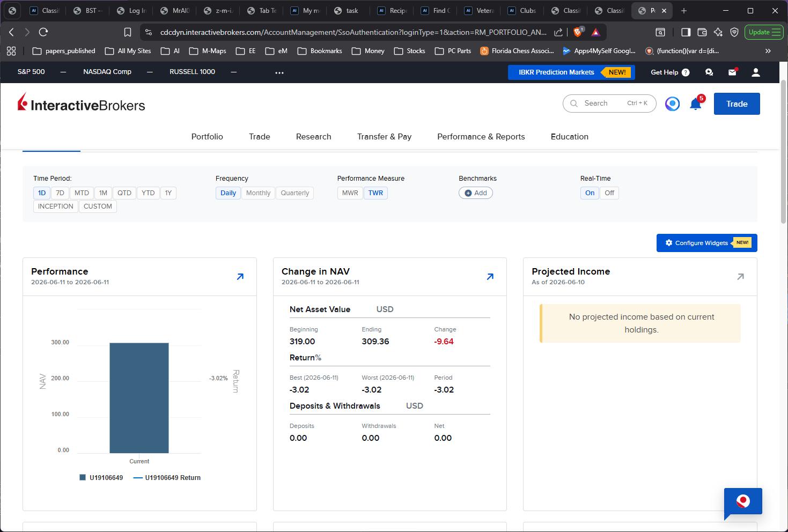Click the Search input field
The height and width of the screenshot is (532, 788).
tap(609, 104)
